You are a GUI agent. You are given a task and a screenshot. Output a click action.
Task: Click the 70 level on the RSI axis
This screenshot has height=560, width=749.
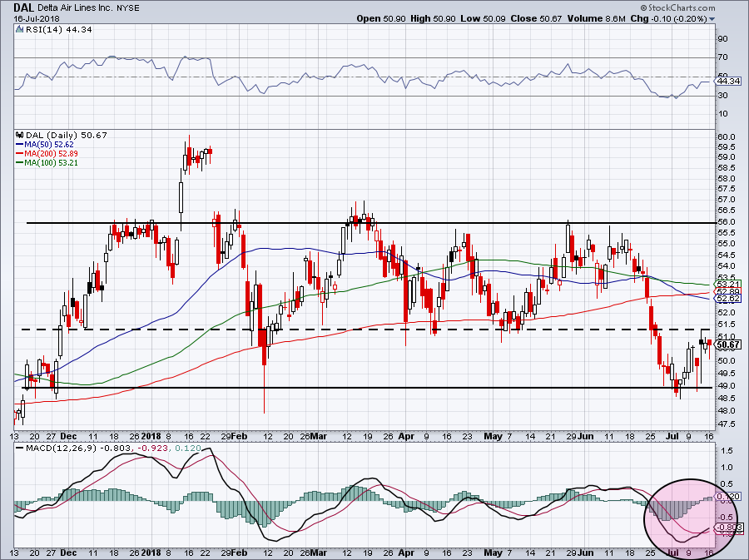point(723,57)
